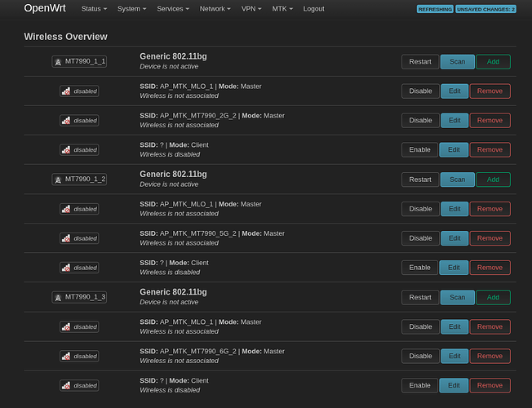The image size is (532, 408).
Task: Click disabled badge of Client network under MT7990_1_3
Action: [79, 385]
